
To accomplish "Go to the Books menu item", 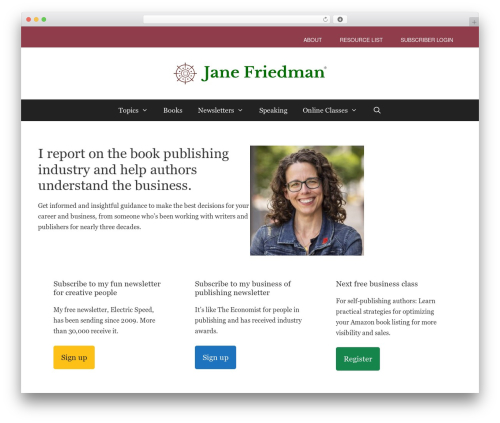I will point(173,110).
